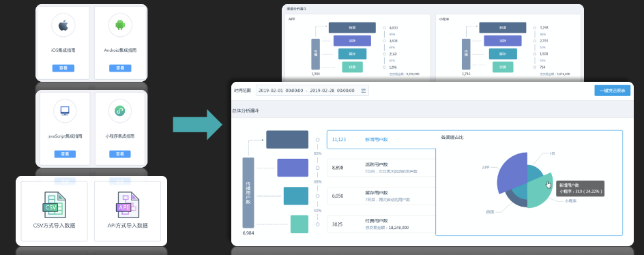Click the H5 label beside pie chart
The width and height of the screenshot is (644, 255).
(x=553, y=153)
